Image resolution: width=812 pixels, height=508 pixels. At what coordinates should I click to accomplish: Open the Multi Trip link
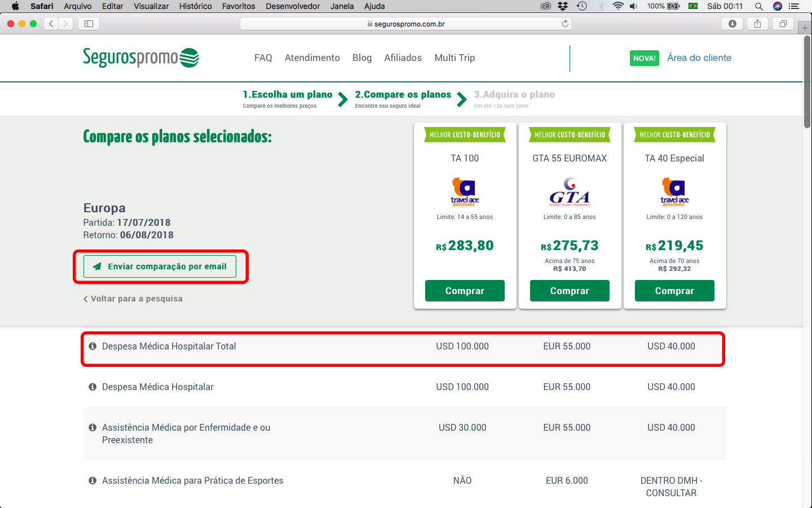tap(454, 58)
